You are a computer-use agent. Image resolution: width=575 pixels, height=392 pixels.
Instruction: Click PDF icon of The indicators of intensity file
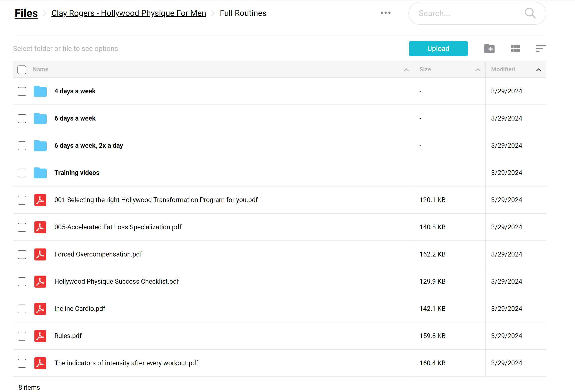(x=40, y=363)
